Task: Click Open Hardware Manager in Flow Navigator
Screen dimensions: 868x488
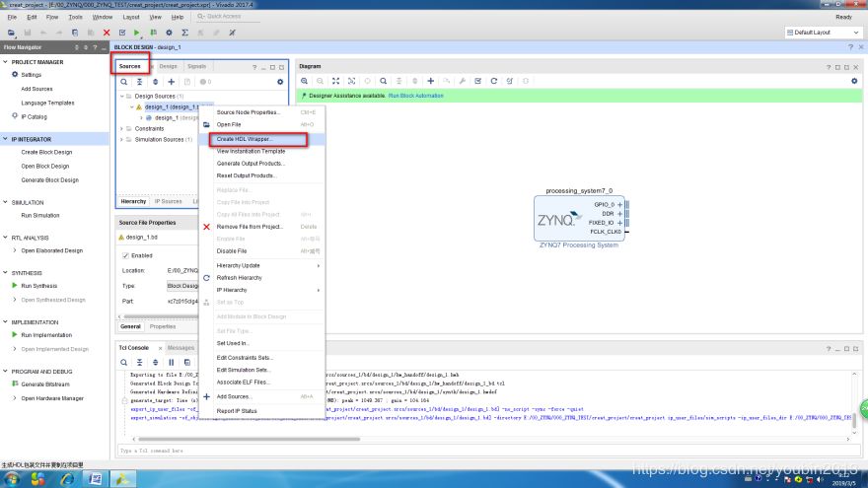Action: pyautogui.click(x=52, y=398)
